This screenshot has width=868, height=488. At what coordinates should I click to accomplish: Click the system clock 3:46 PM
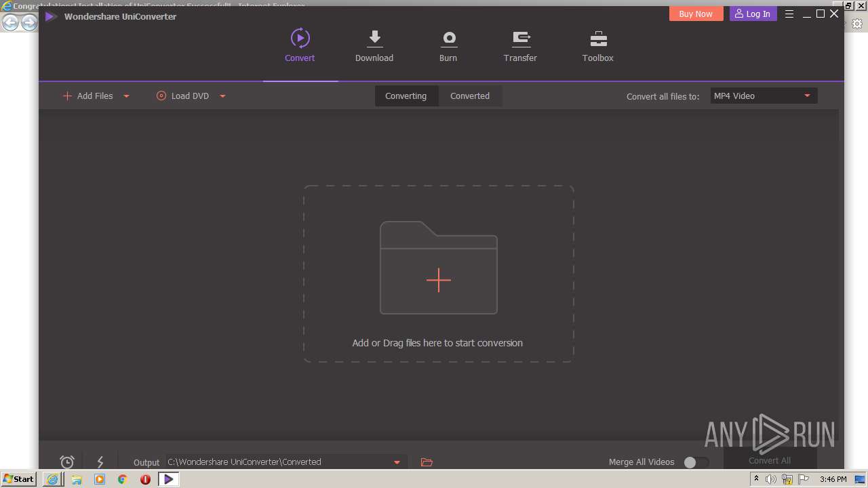click(833, 479)
